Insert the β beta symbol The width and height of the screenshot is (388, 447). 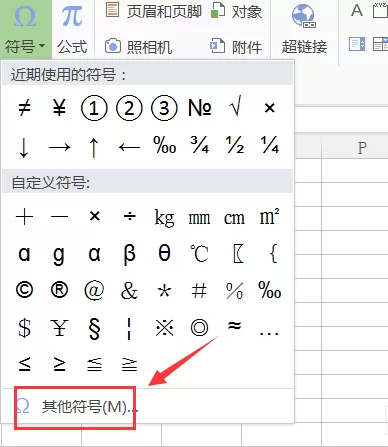(x=129, y=255)
